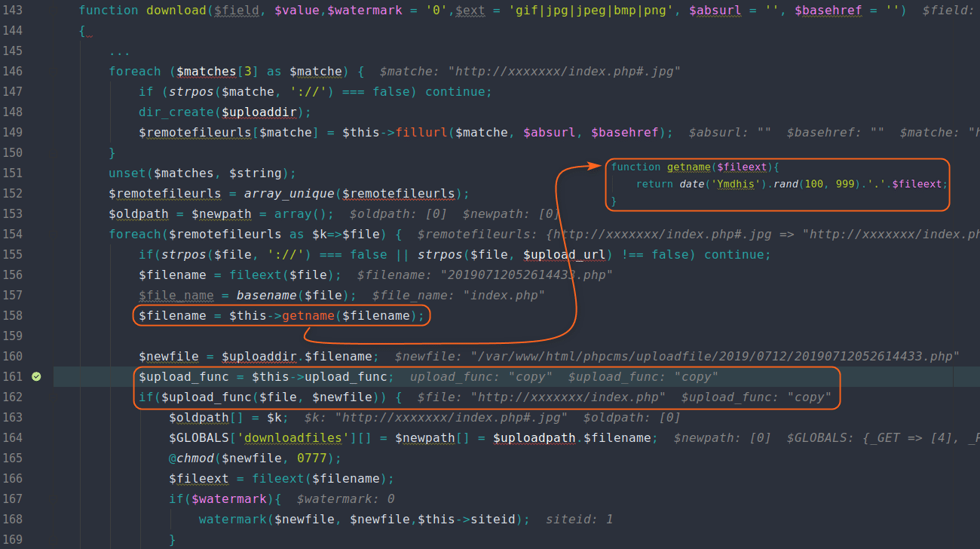Click the fileext call on line 166
980x549 pixels.
click(278, 479)
